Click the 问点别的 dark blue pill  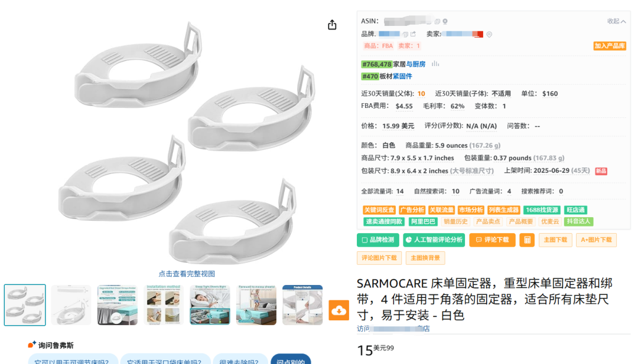[x=291, y=360]
